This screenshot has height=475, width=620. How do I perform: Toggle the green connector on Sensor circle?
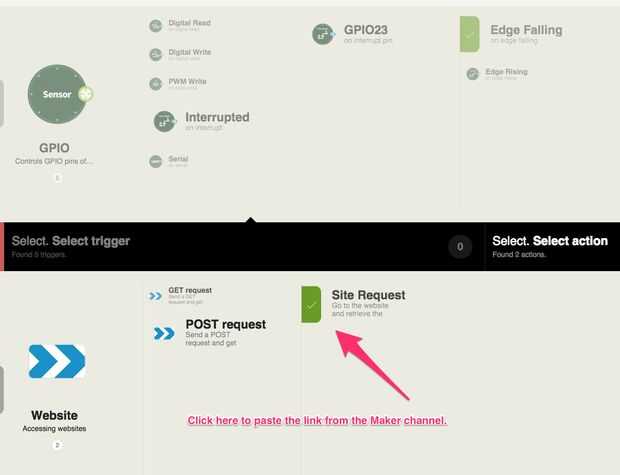(x=86, y=94)
